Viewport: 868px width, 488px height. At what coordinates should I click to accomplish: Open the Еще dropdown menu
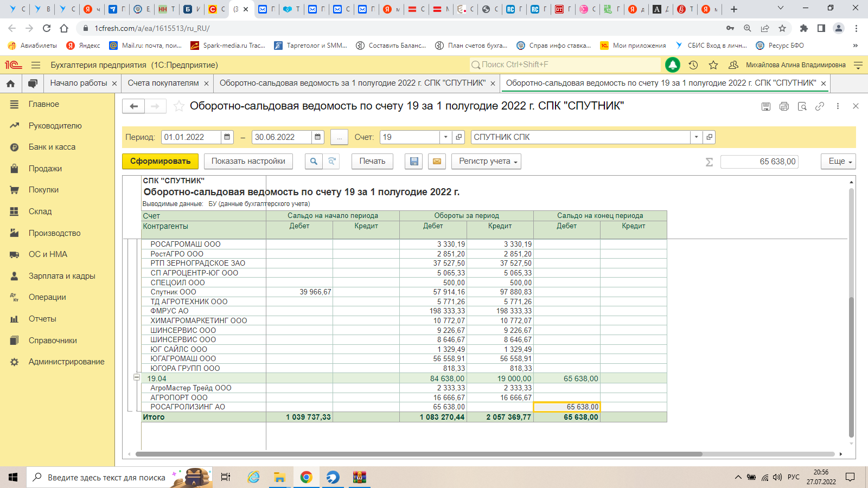pos(839,161)
